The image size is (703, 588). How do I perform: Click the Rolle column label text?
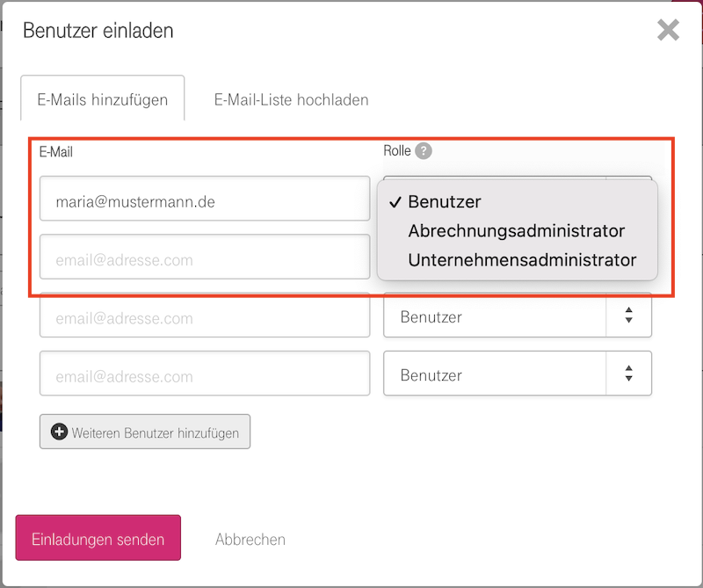coord(397,151)
